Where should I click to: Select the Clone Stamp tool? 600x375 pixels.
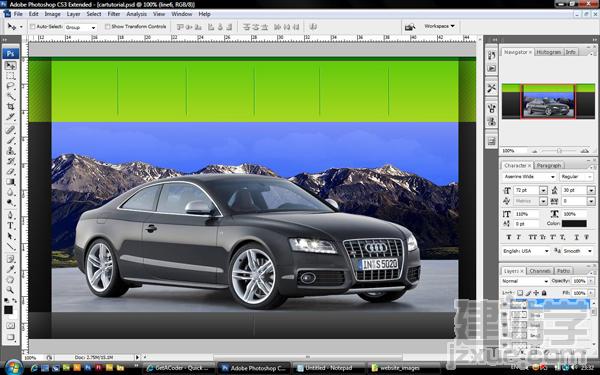(x=10, y=151)
